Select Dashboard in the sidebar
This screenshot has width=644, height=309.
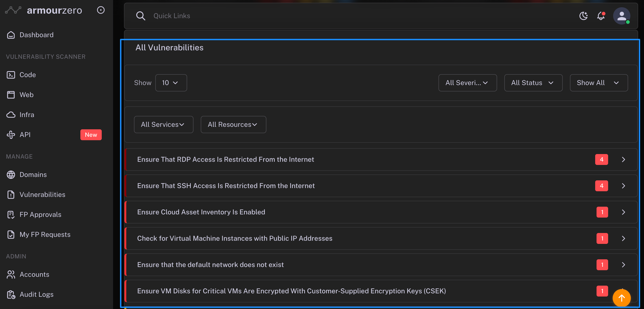click(x=36, y=35)
